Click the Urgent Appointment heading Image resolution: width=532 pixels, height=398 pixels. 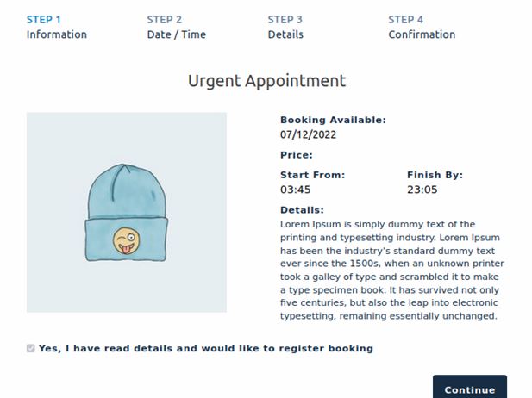pos(267,81)
